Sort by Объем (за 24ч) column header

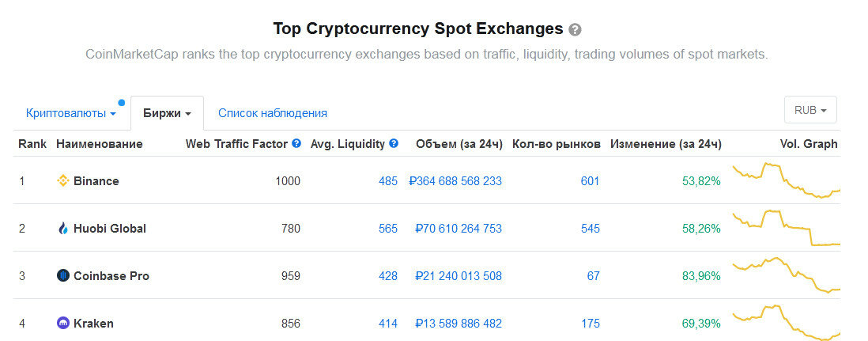pyautogui.click(x=459, y=144)
